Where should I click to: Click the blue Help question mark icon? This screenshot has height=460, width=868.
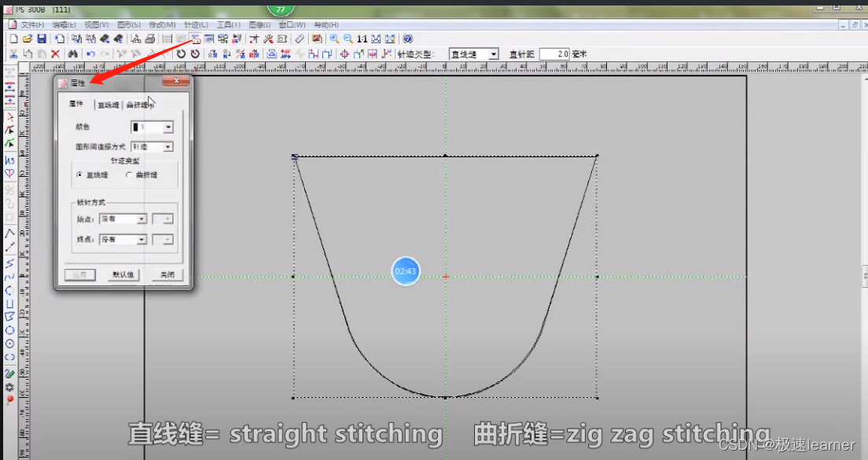[407, 39]
